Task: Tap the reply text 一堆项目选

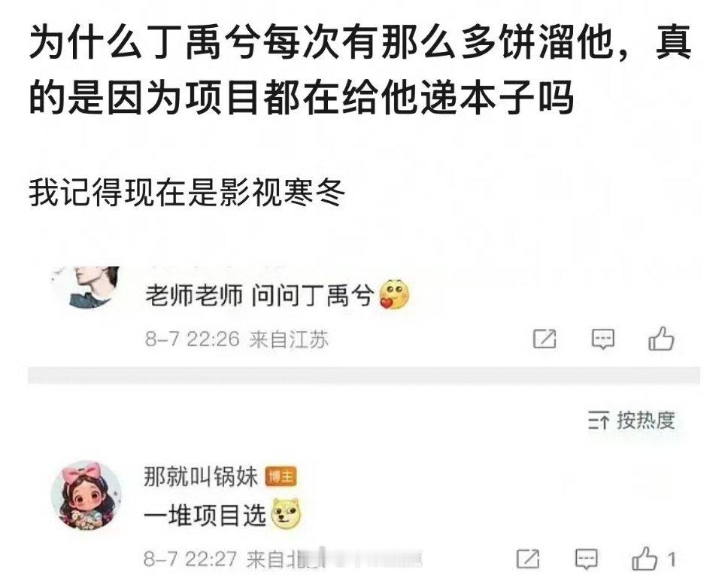Action: (205, 515)
